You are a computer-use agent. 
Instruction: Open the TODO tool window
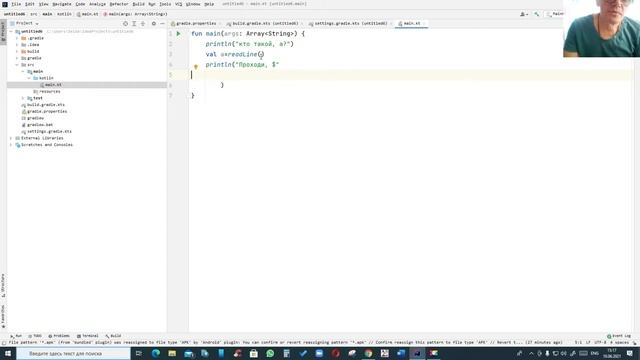tap(35, 336)
